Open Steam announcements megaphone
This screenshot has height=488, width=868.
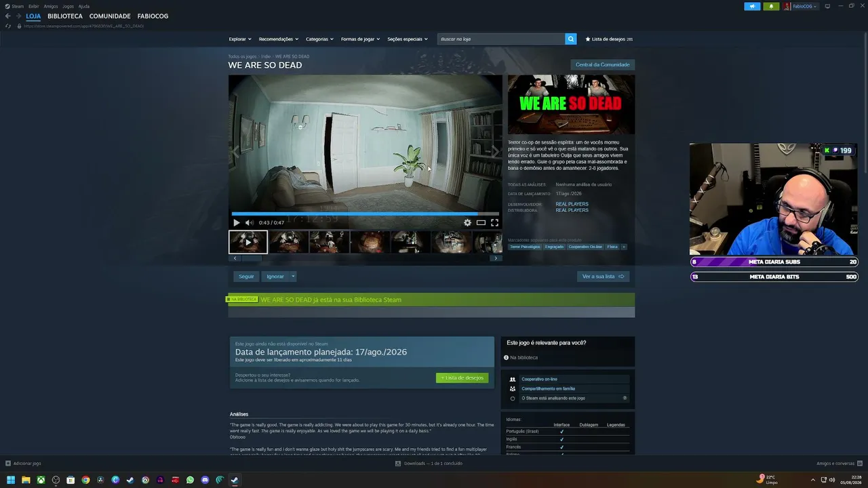[752, 6]
